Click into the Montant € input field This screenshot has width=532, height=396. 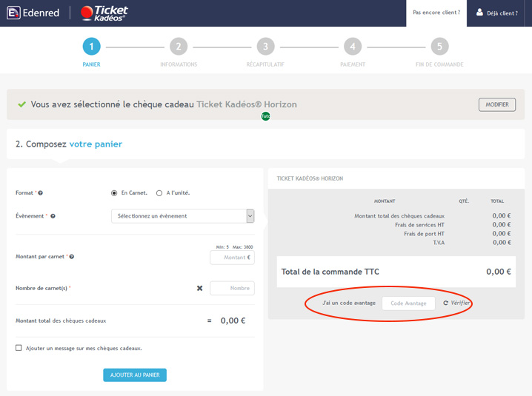tap(232, 258)
